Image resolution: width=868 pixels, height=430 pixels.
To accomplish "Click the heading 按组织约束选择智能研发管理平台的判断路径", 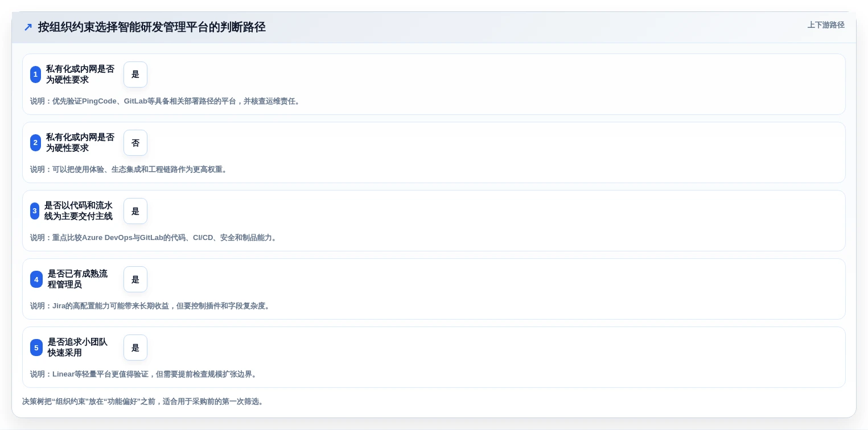I will click(x=152, y=27).
